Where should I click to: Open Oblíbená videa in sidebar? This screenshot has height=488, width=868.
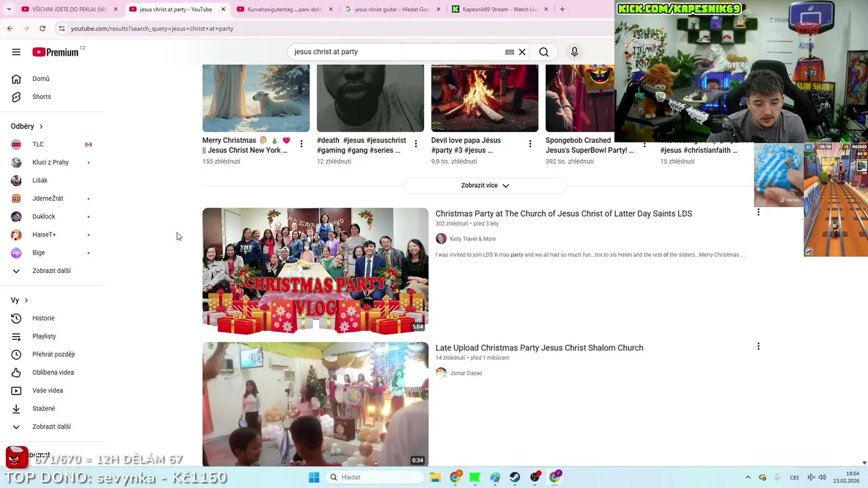point(53,372)
